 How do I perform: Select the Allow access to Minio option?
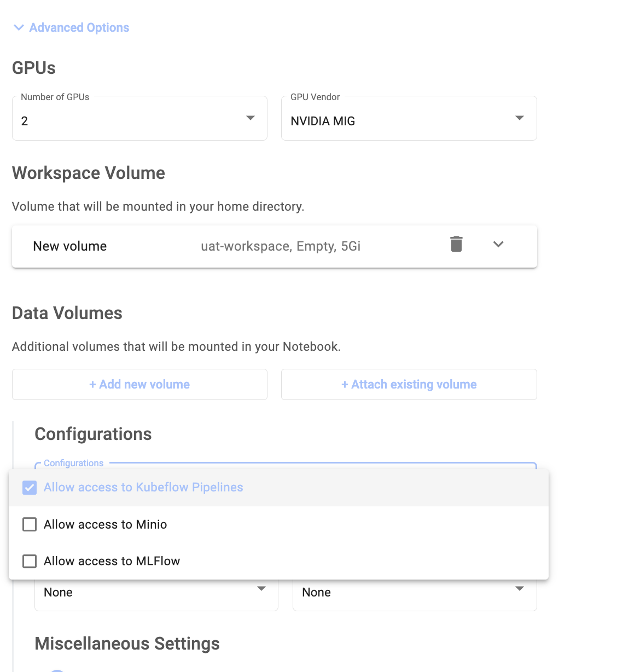coord(106,525)
